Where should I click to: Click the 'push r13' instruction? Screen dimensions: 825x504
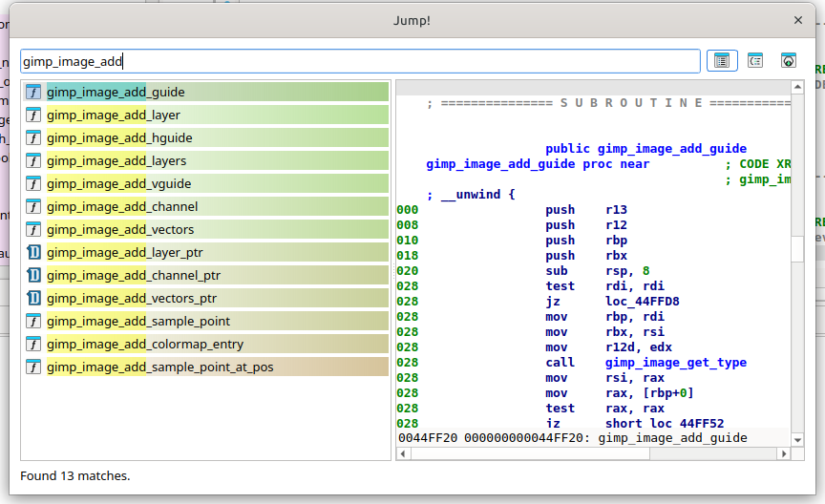pyautogui.click(x=586, y=210)
